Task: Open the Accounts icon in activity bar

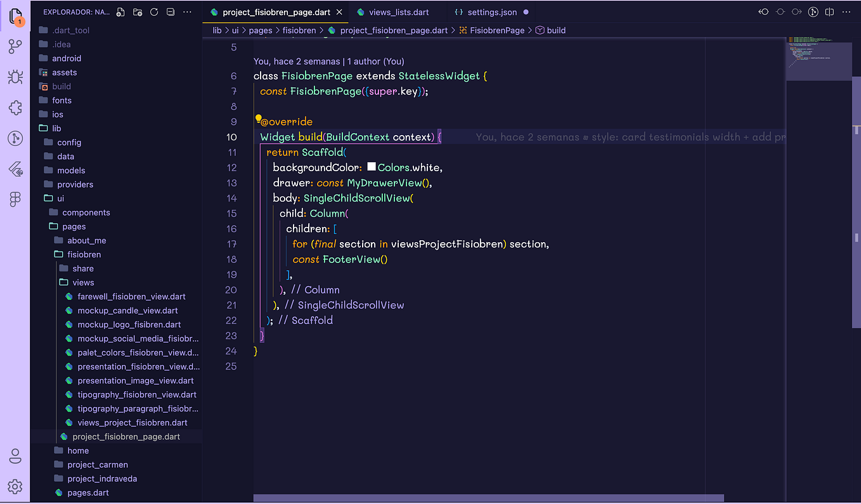Action: click(15, 456)
